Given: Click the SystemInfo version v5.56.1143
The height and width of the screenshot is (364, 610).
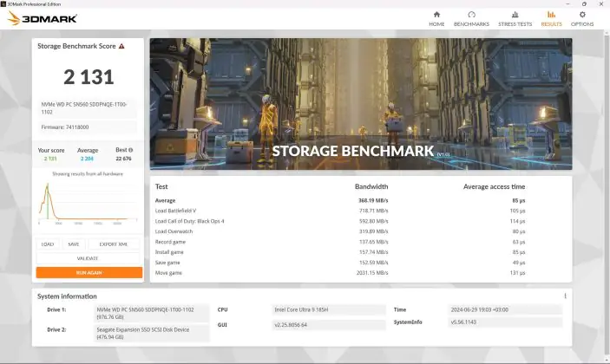Looking at the screenshot, I should 505,322.
